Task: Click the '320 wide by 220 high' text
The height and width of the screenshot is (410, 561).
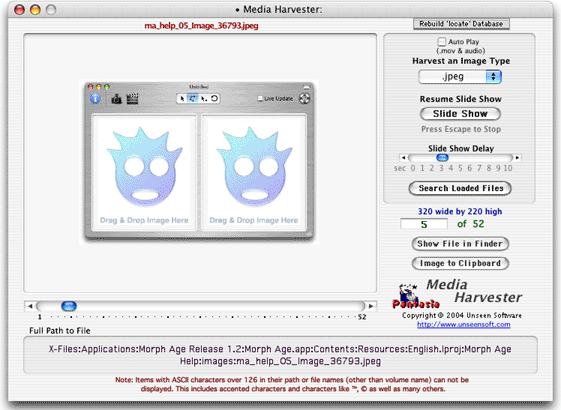Action: (x=460, y=211)
